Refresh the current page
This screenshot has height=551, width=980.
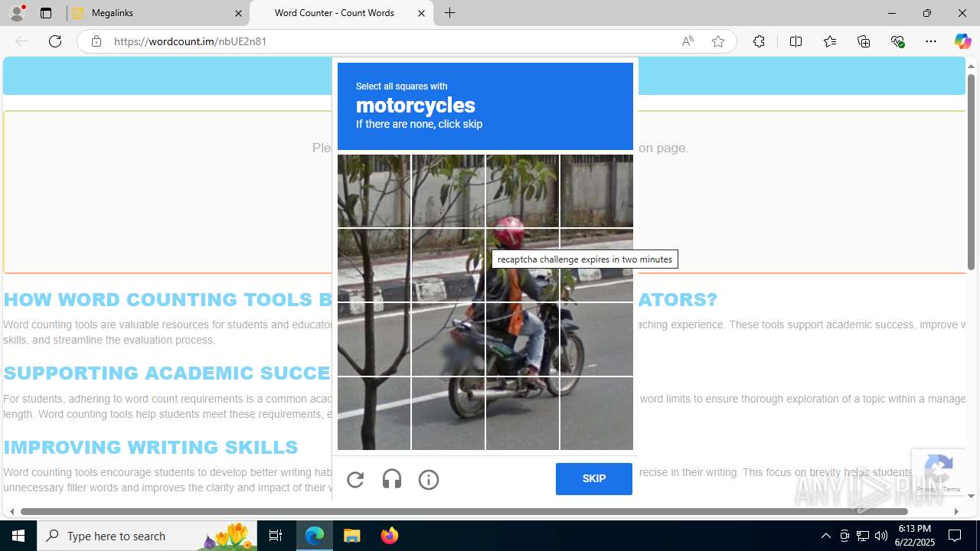coord(55,41)
